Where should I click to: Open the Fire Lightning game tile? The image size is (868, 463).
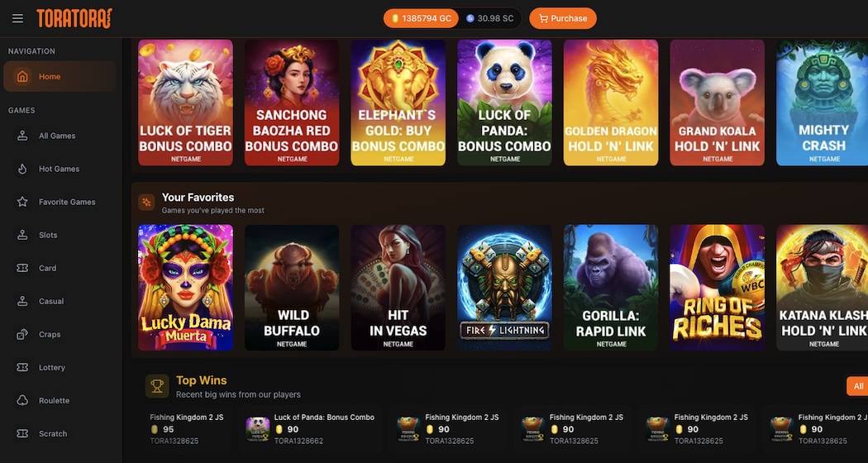(x=504, y=288)
